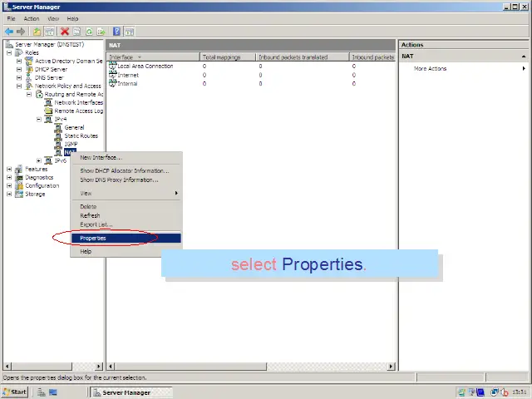Click the blue Help toolbar icon
This screenshot has height=399, width=532.
coord(116,32)
